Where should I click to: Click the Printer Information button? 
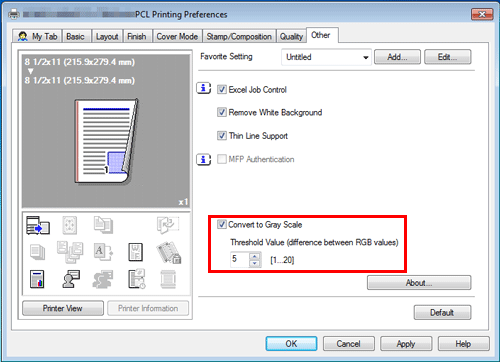pyautogui.click(x=148, y=308)
